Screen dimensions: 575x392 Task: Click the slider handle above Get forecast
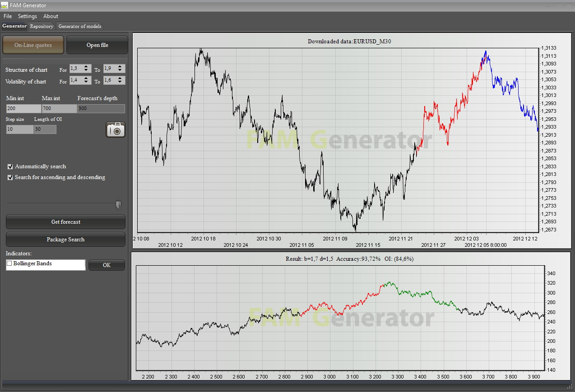pyautogui.click(x=118, y=205)
